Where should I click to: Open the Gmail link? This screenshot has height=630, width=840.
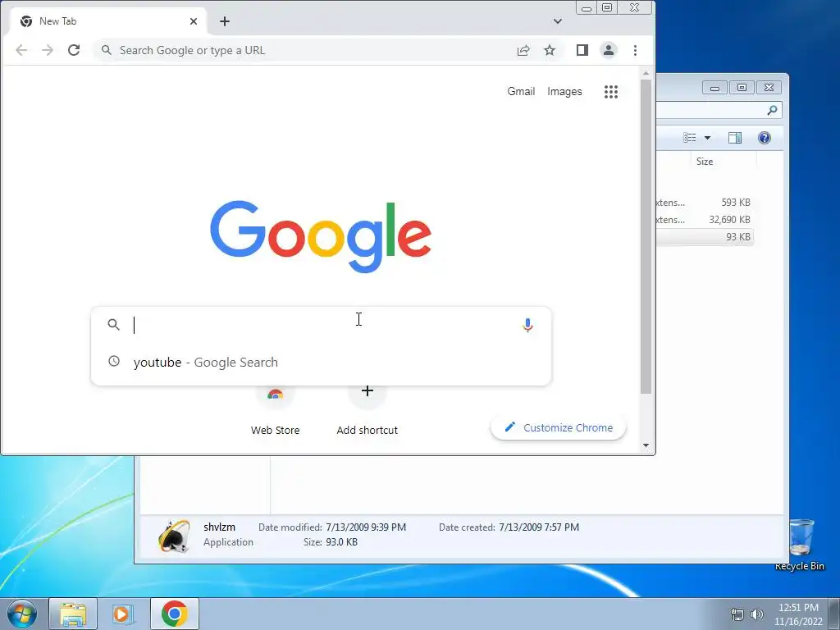521,92
